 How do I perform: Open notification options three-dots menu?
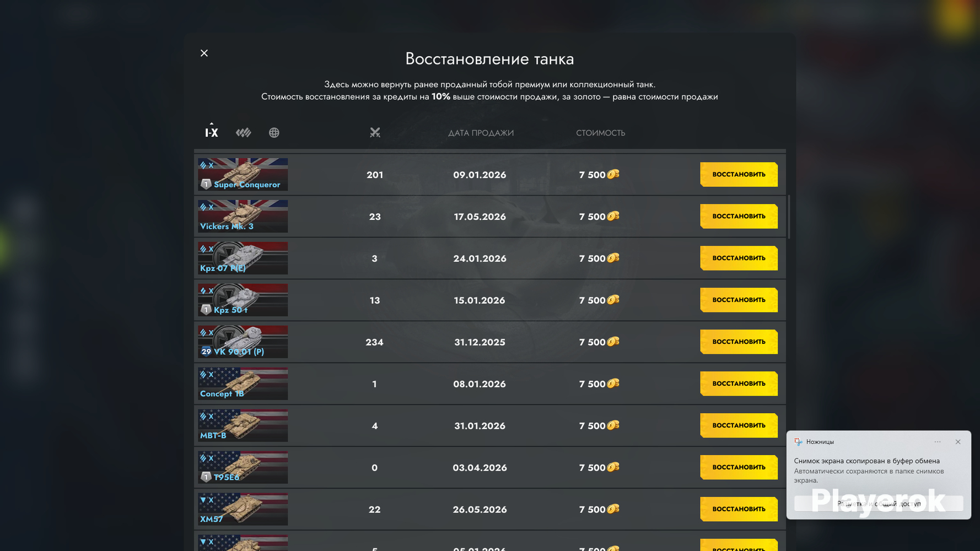point(938,442)
